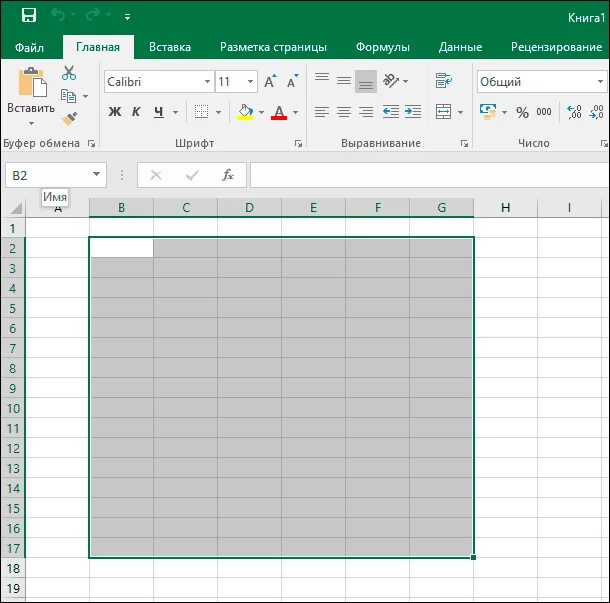Toggle bottom vertical alignment
The image size is (610, 603).
[366, 81]
